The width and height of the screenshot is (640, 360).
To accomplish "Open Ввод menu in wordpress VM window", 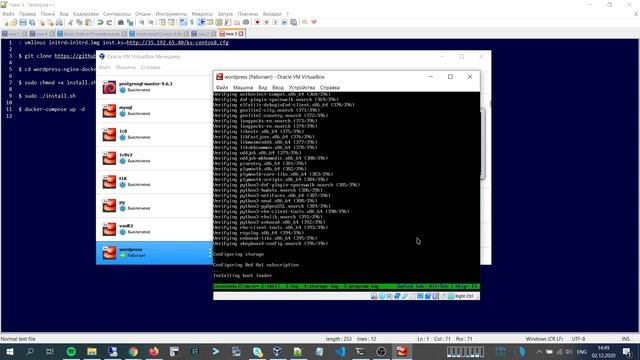I will (x=278, y=88).
